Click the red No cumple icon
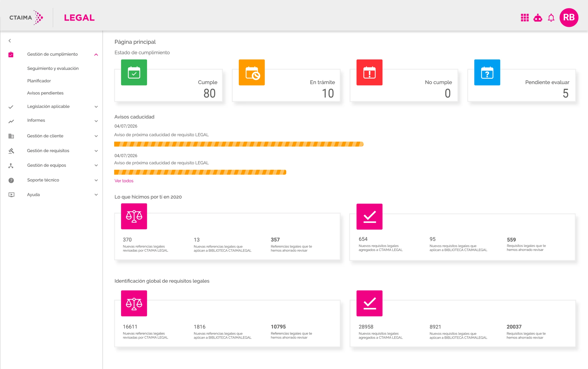The image size is (588, 369). 370,72
